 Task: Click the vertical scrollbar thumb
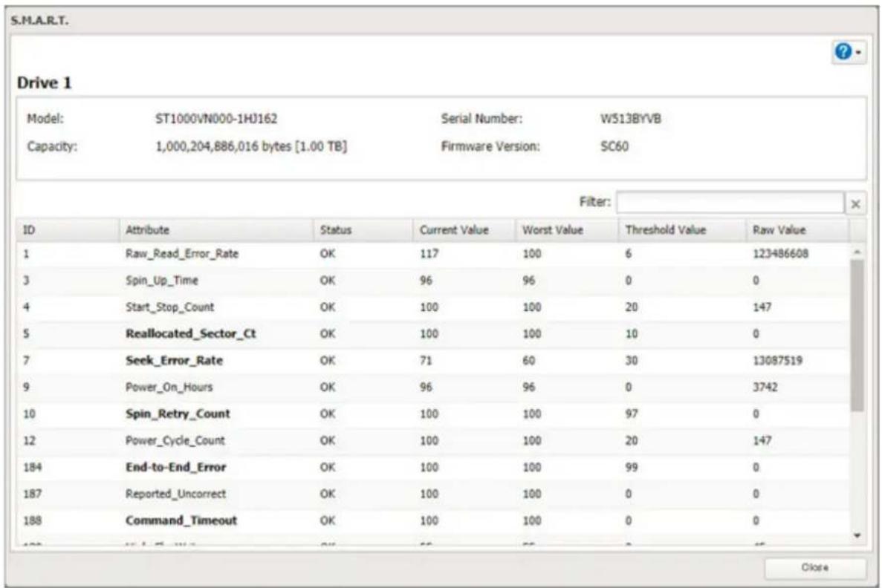857,336
